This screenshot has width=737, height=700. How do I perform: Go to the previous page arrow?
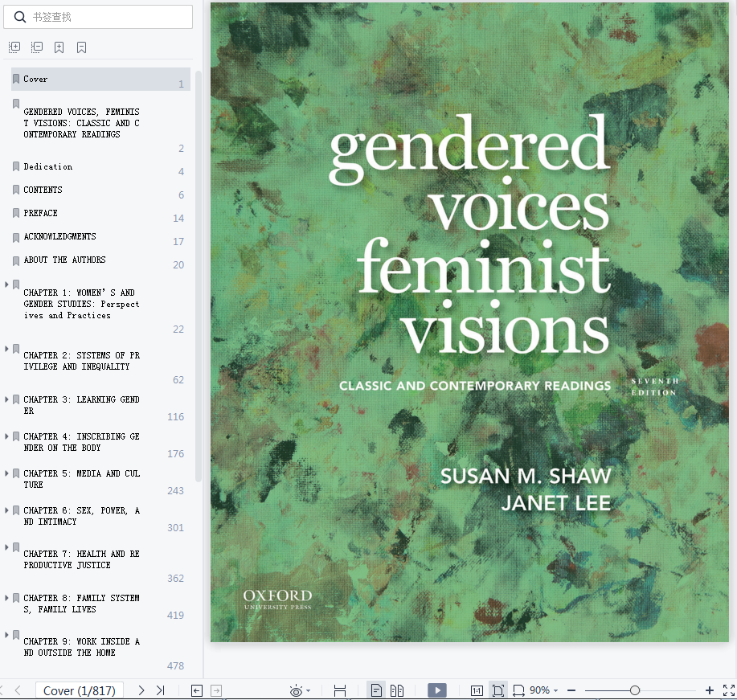coord(18,690)
